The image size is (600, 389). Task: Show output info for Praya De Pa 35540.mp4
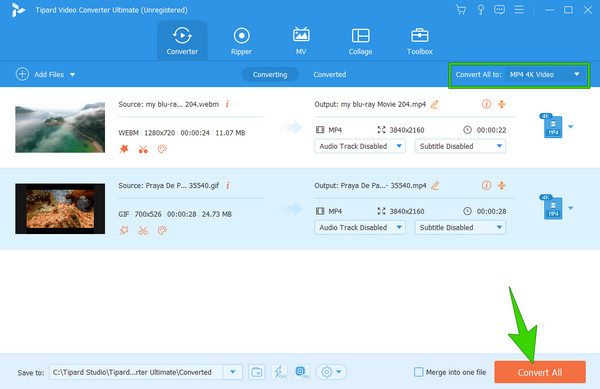pyautogui.click(x=486, y=186)
